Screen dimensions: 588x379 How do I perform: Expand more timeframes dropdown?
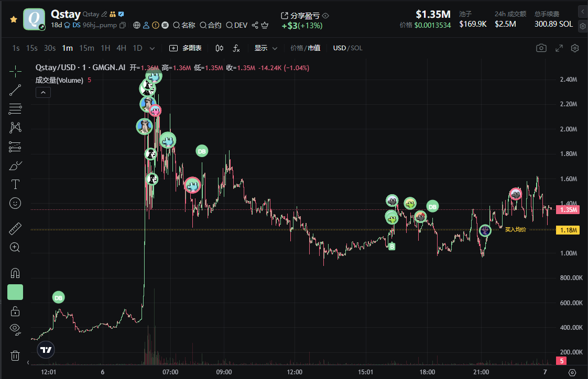click(153, 48)
